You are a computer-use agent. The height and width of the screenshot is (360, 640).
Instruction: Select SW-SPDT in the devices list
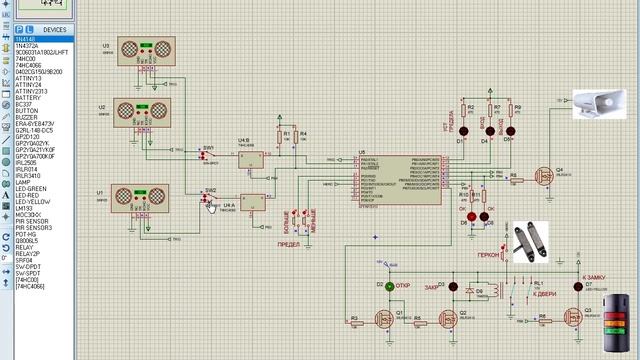(x=44, y=273)
